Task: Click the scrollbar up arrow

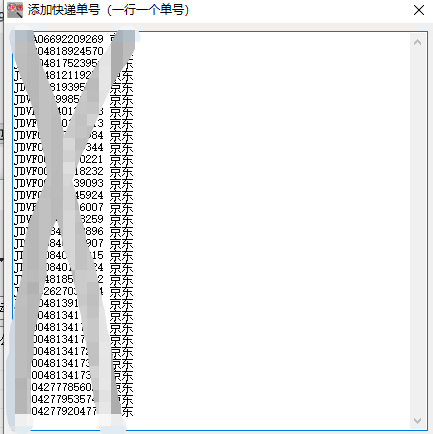Action: point(417,42)
